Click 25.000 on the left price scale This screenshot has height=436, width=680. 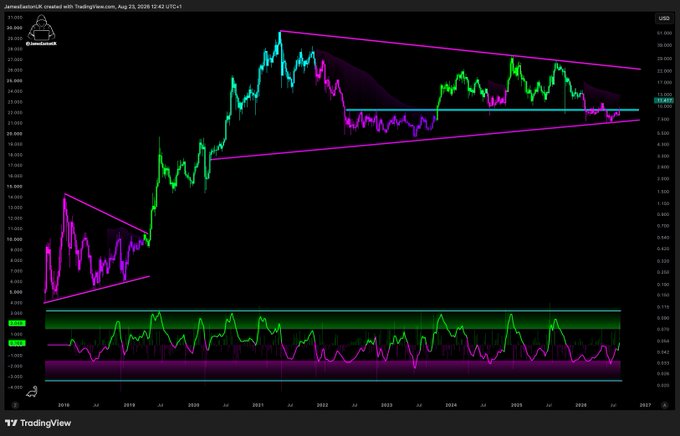coord(15,81)
